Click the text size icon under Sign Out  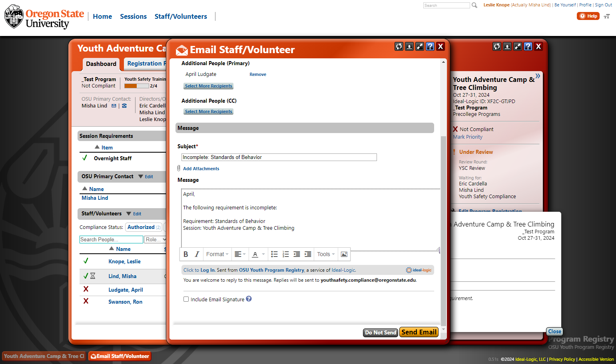coord(607,16)
